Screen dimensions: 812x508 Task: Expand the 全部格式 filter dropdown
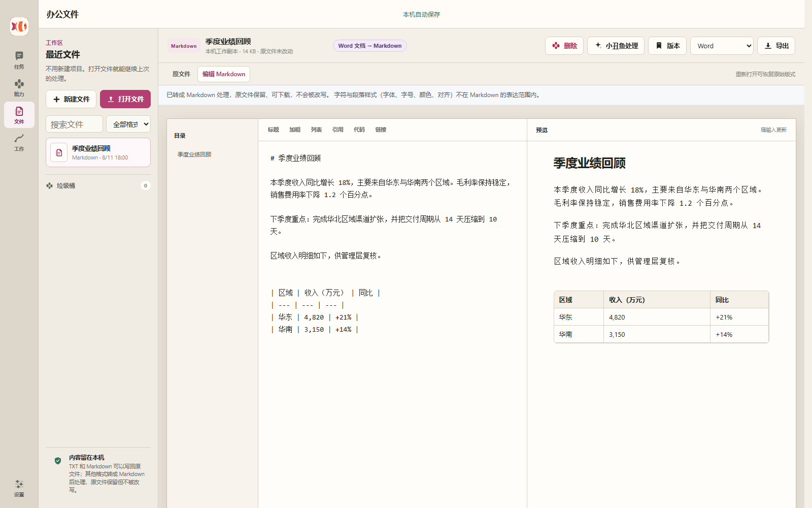point(128,124)
